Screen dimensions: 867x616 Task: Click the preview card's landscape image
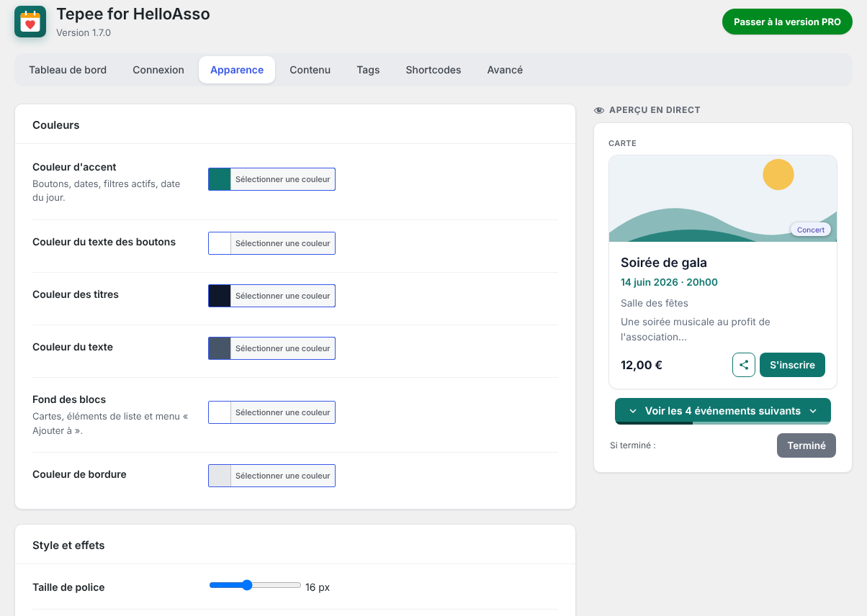pyautogui.click(x=723, y=199)
